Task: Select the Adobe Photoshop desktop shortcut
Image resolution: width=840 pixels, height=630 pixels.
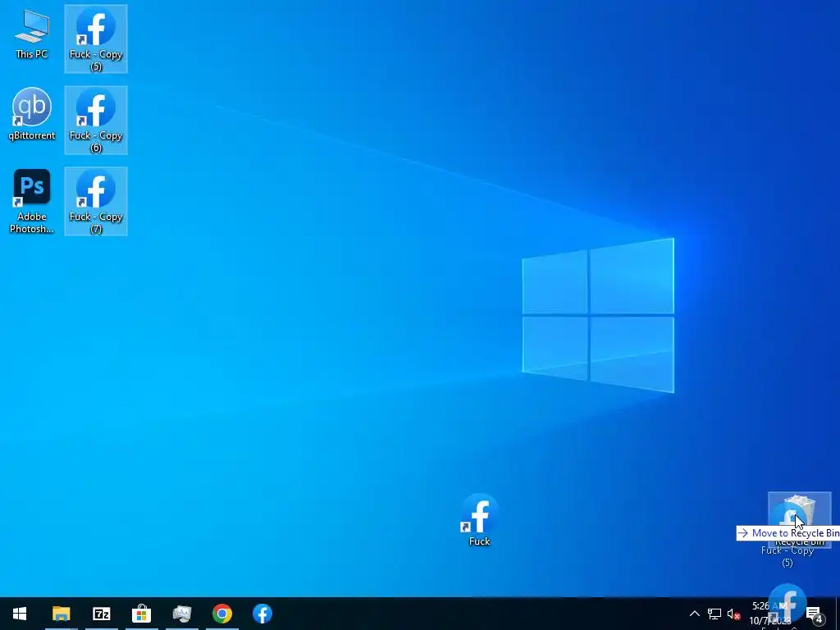Action: tap(32, 202)
